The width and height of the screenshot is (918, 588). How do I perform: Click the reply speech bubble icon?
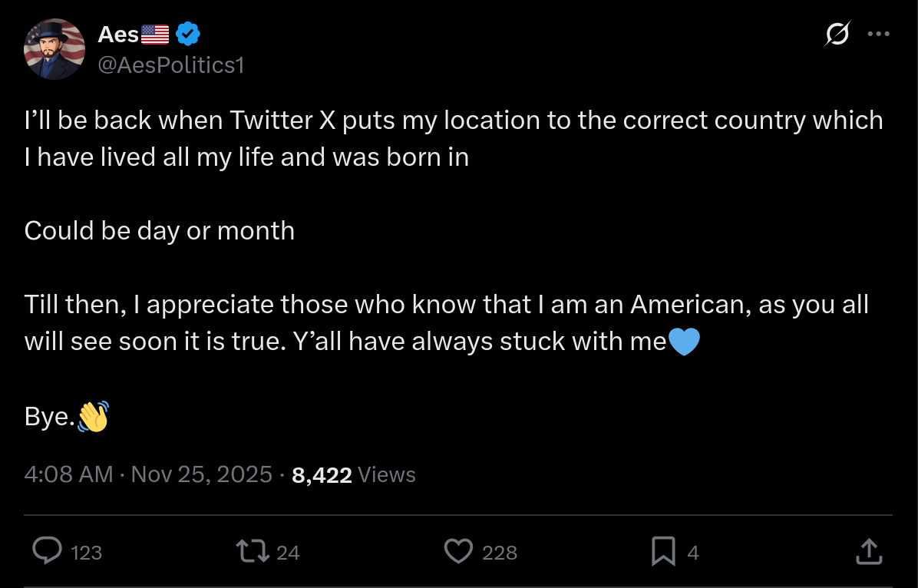coord(48,551)
